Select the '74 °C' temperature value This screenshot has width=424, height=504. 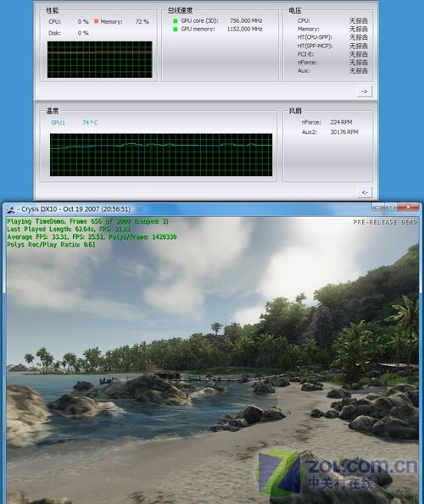(90, 123)
